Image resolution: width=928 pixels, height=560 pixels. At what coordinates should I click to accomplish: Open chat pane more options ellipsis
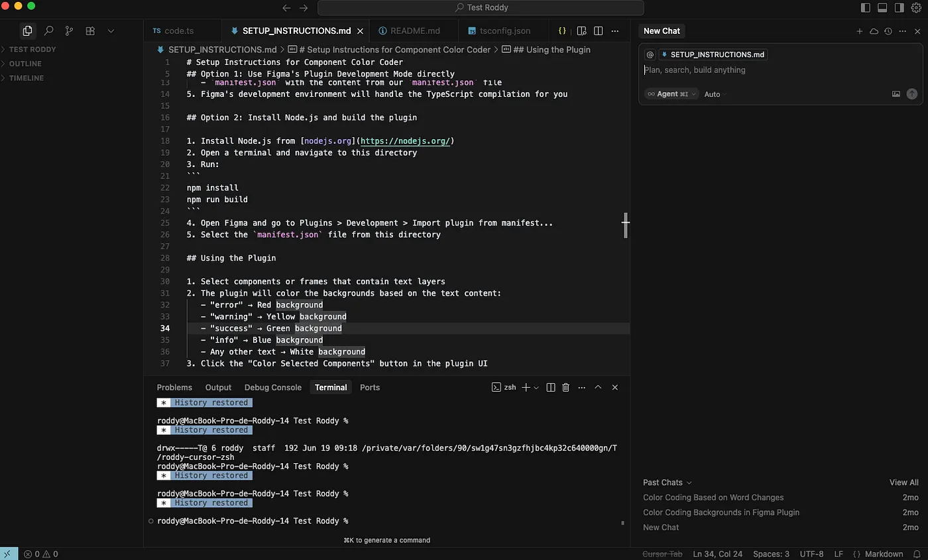(x=902, y=31)
